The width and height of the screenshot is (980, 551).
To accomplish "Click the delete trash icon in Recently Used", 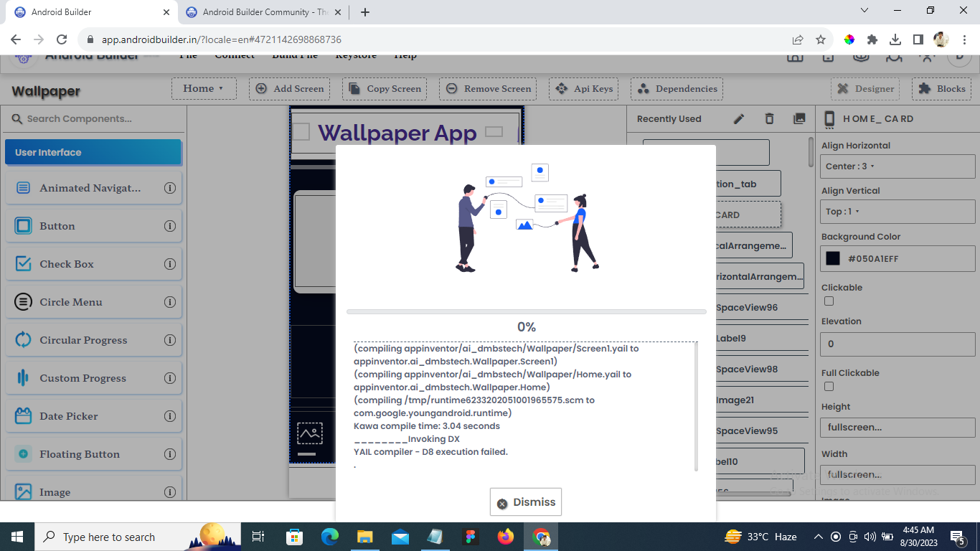I will tap(769, 119).
